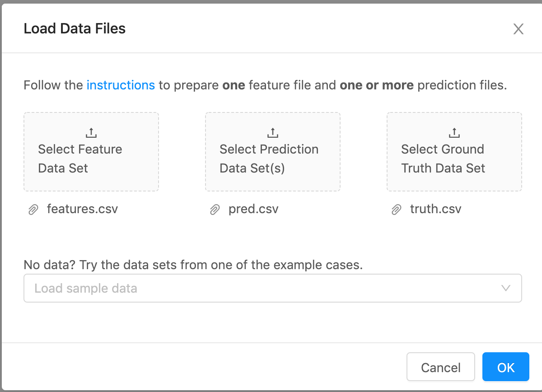542x392 pixels.
Task: Click the upload icon for Ground Truth Data Set
Action: click(x=454, y=133)
